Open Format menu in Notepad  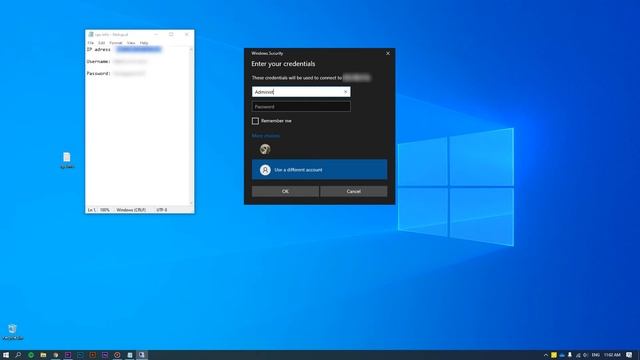[x=116, y=43]
